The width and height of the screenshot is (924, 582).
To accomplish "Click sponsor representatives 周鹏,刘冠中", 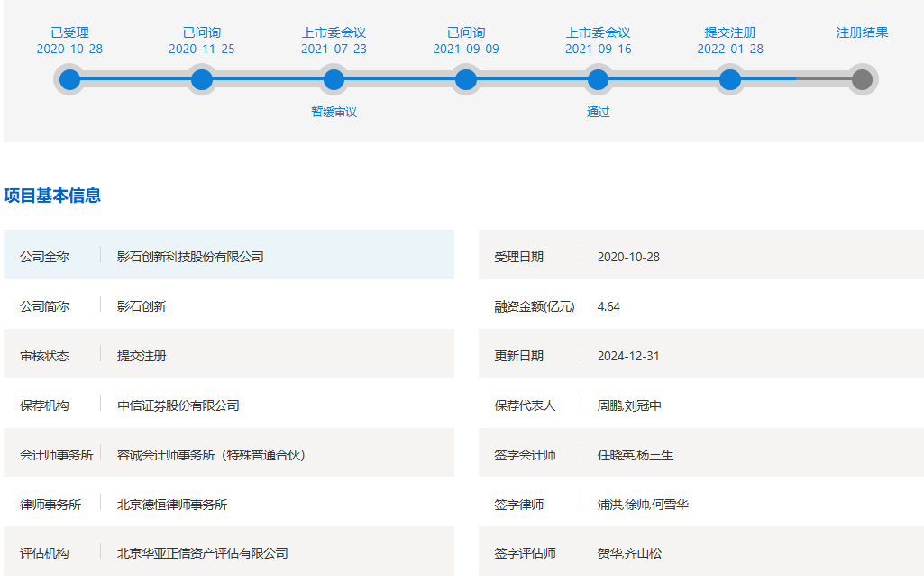I will coord(628,405).
